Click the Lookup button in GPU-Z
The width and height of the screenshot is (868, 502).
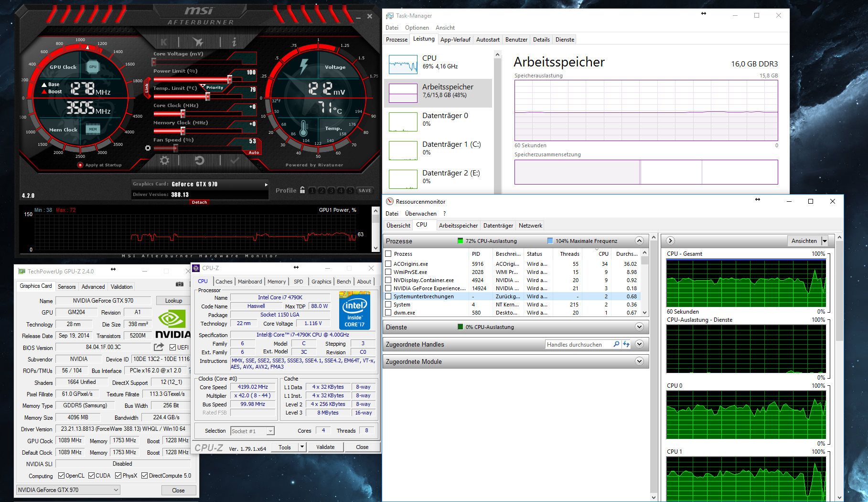pyautogui.click(x=174, y=301)
